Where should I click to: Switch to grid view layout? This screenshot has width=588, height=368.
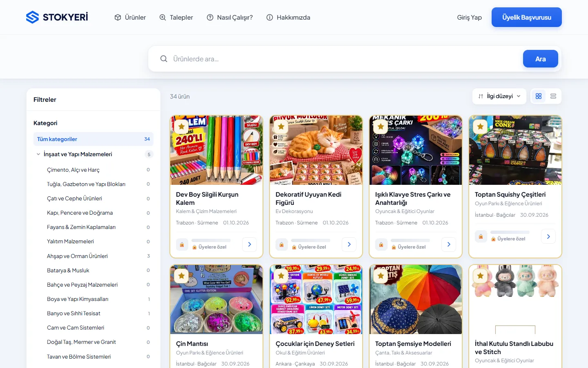pos(539,96)
